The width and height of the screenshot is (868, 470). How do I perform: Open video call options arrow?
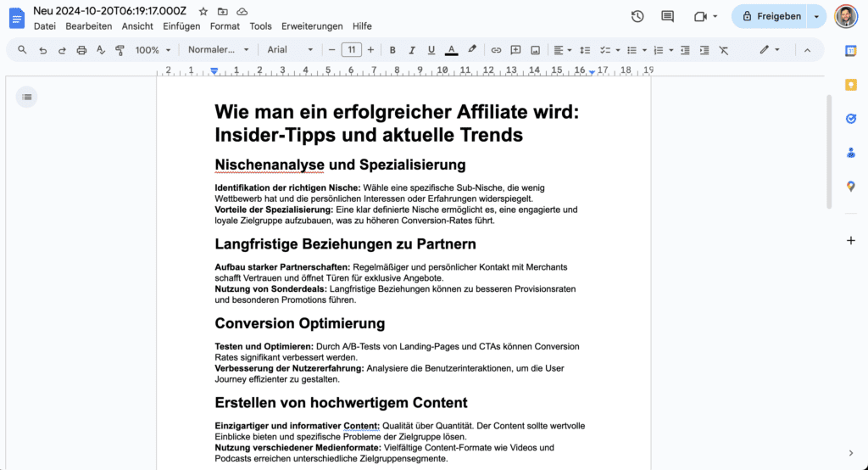pyautogui.click(x=715, y=16)
